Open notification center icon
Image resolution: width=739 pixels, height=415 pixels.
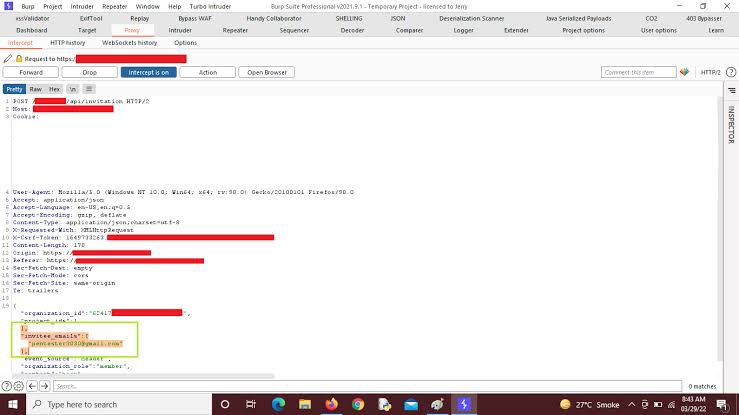pyautogui.click(x=722, y=404)
